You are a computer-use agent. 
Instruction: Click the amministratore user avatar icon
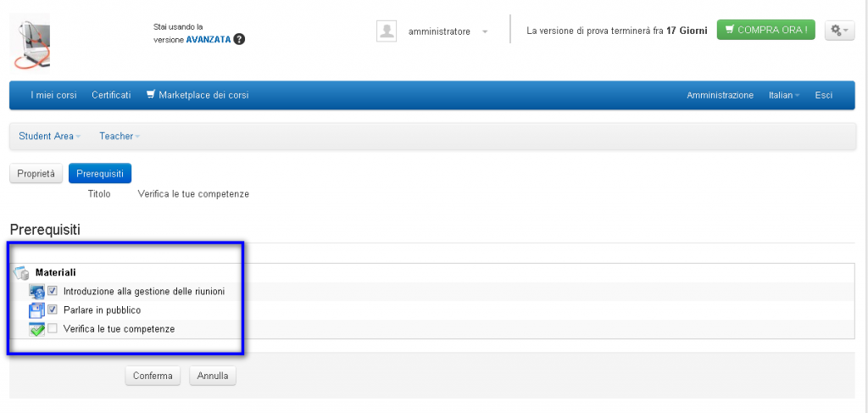click(x=387, y=31)
